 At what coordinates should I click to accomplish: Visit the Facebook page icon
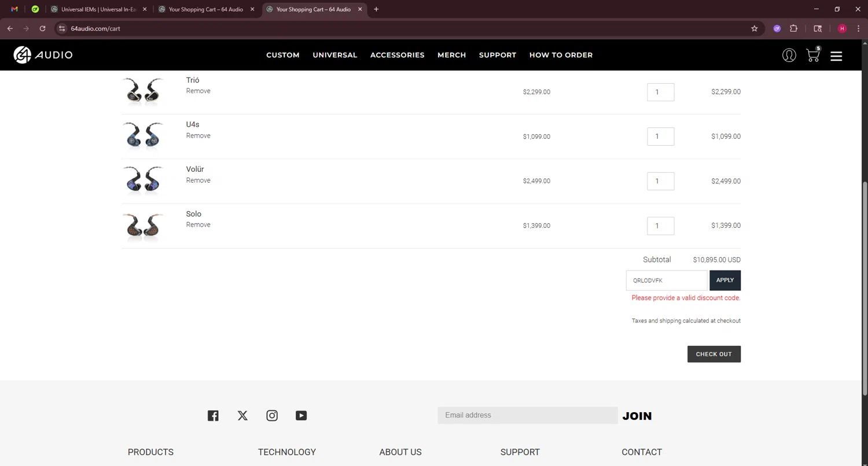213,416
